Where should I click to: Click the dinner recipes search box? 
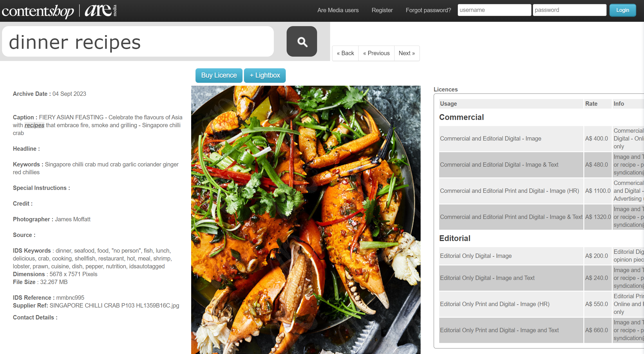point(138,42)
